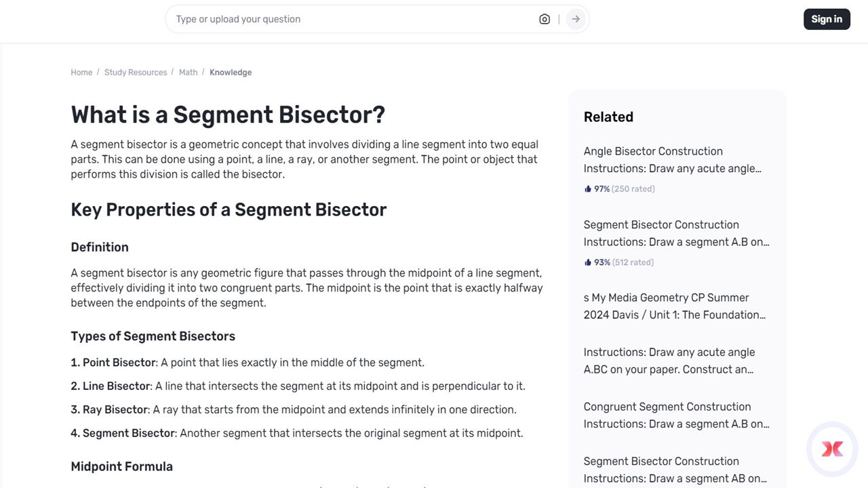Select the Knowledge breadcrumb item
Image resolution: width=868 pixels, height=488 pixels.
[231, 72]
